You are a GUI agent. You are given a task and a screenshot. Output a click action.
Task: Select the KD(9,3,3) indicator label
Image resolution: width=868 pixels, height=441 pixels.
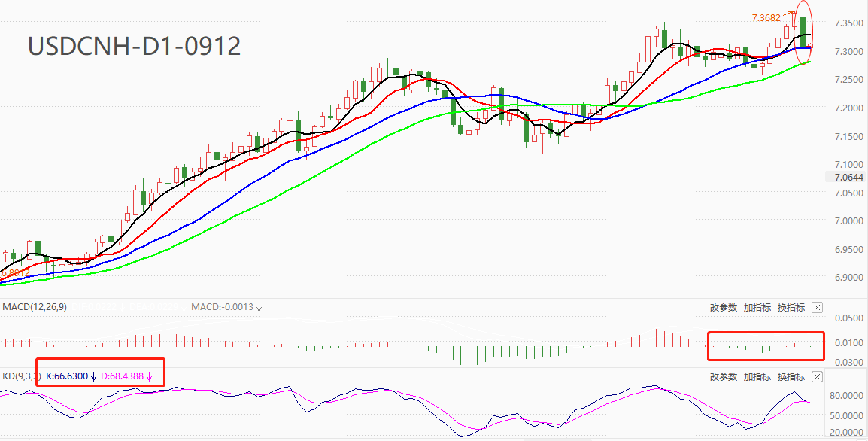click(x=21, y=375)
